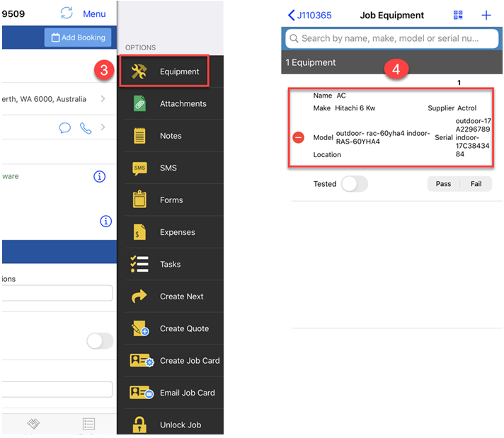Click the upper blue info icon

tap(100, 176)
